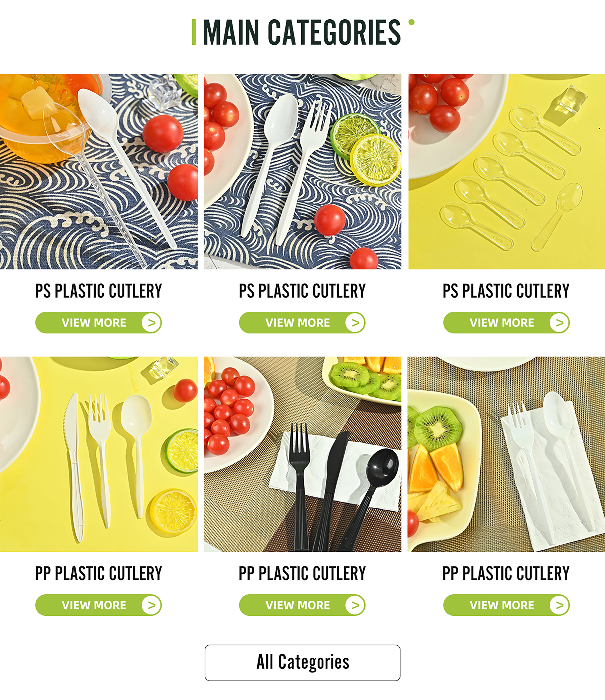Open the All Categories button
Viewport: 605px width, 700px height.
(302, 662)
